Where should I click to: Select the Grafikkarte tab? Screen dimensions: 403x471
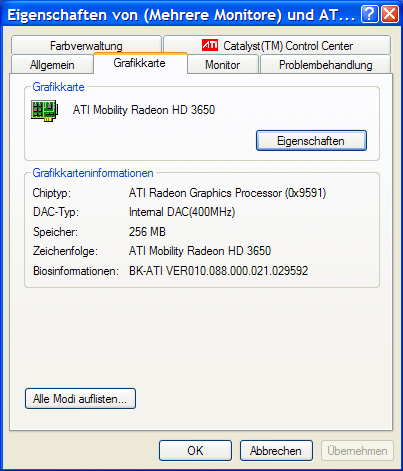tap(140, 63)
